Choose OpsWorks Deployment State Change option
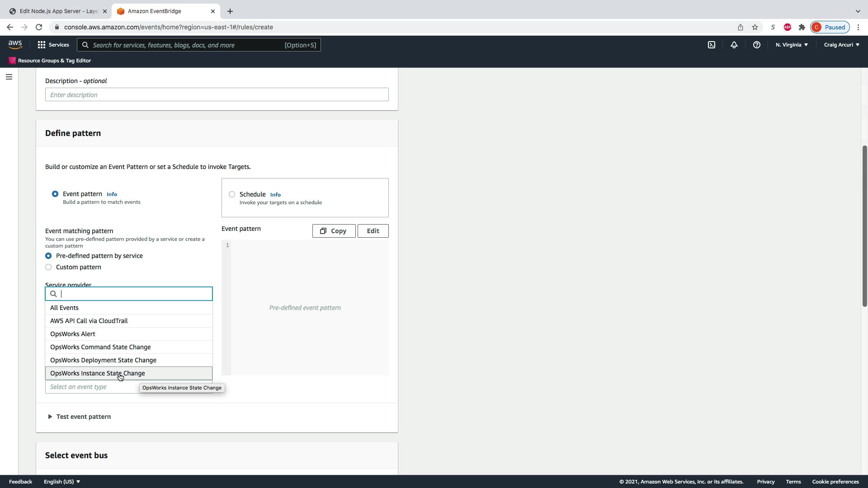Image resolution: width=868 pixels, height=488 pixels. (103, 360)
